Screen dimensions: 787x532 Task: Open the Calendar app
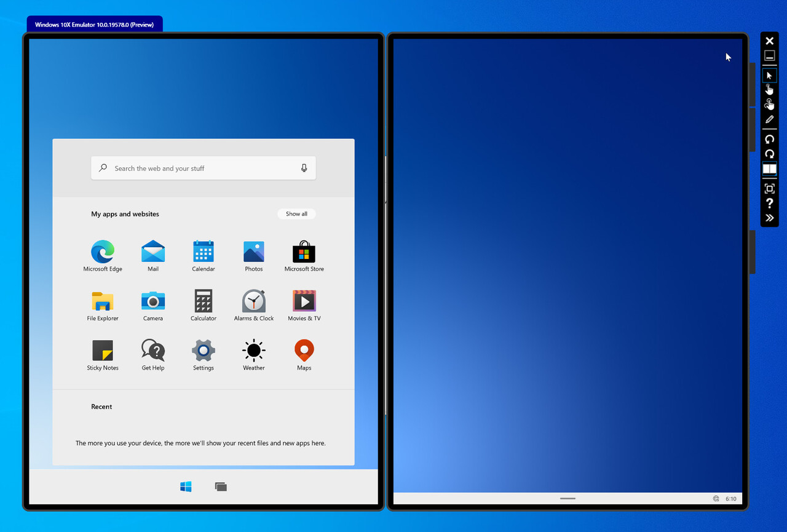[x=204, y=256]
